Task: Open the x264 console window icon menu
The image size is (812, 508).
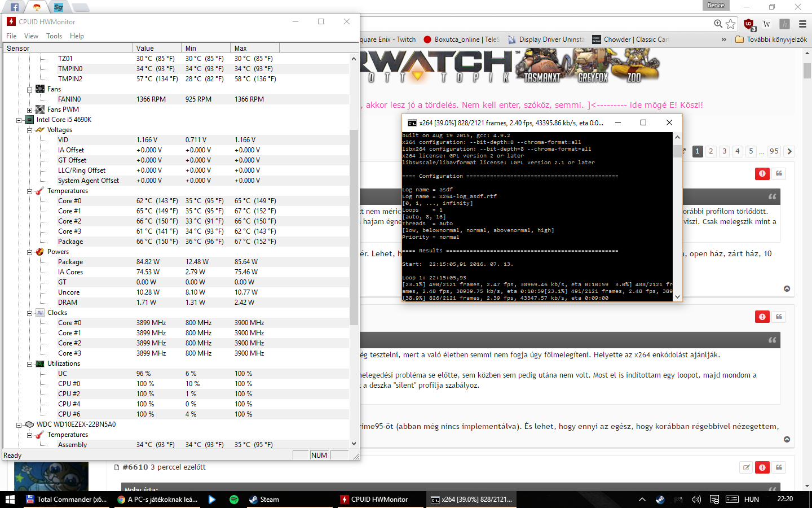Action: coord(412,122)
